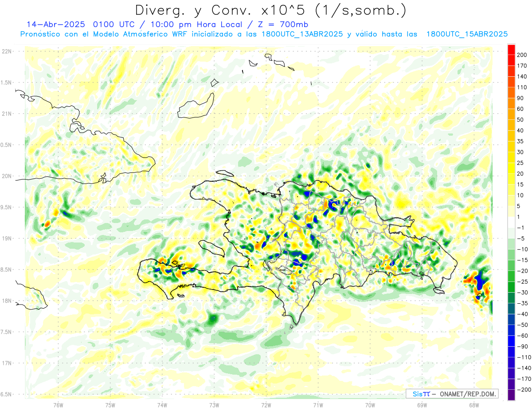This screenshot has width=532, height=411.
Task: Click the 'Z = 700mb' level label
Action: (282, 24)
